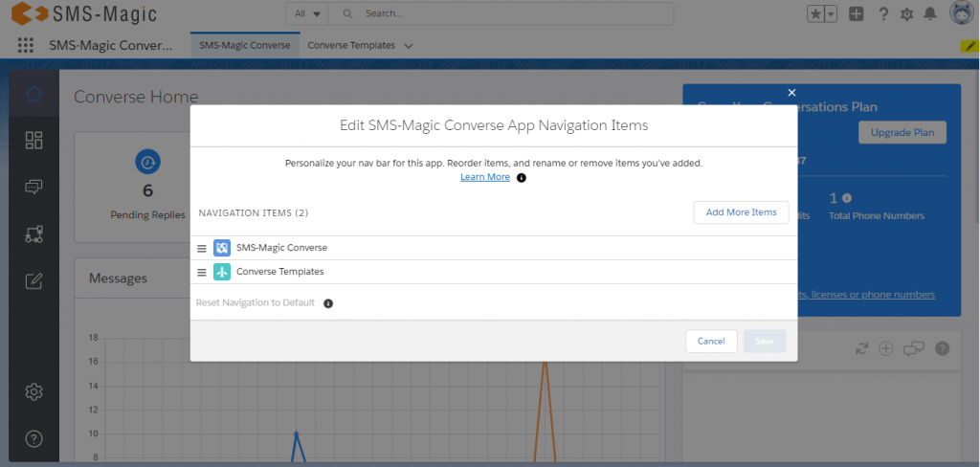Viewport: 980px width, 467px height.
Task: Click the Add More Items button
Action: tap(742, 212)
